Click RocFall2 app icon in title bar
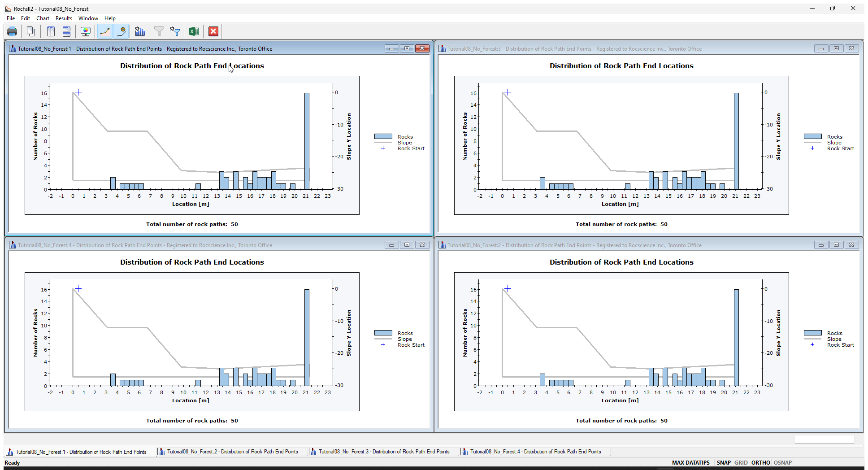 [8, 9]
